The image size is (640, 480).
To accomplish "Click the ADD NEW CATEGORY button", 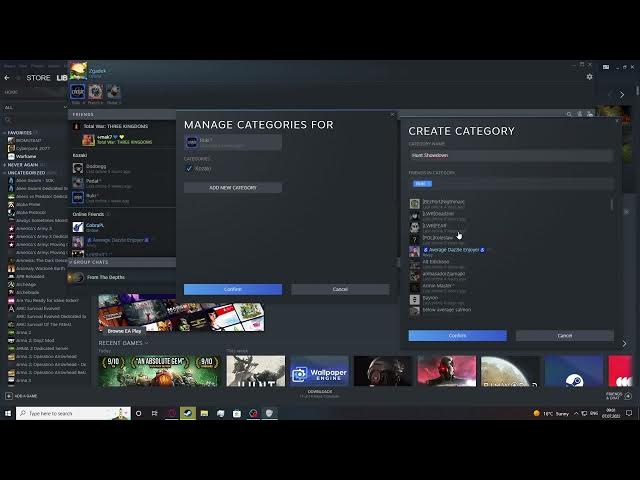I will [x=233, y=188].
